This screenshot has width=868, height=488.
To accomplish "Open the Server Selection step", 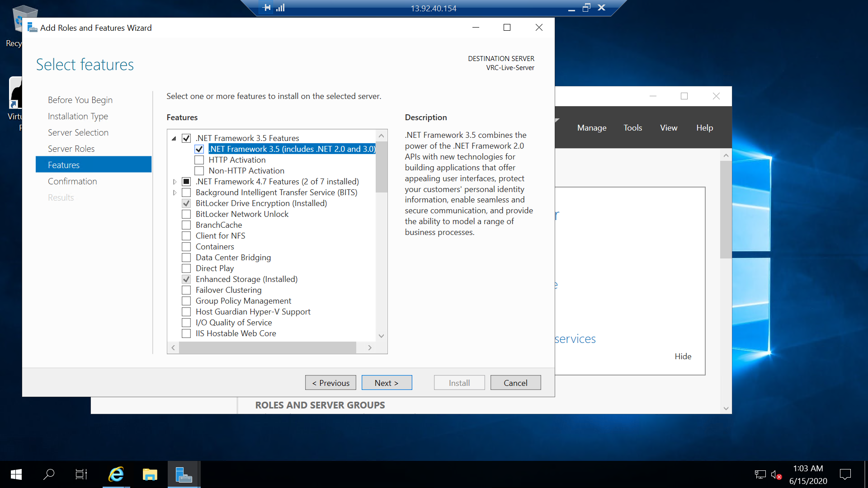I will [78, 132].
